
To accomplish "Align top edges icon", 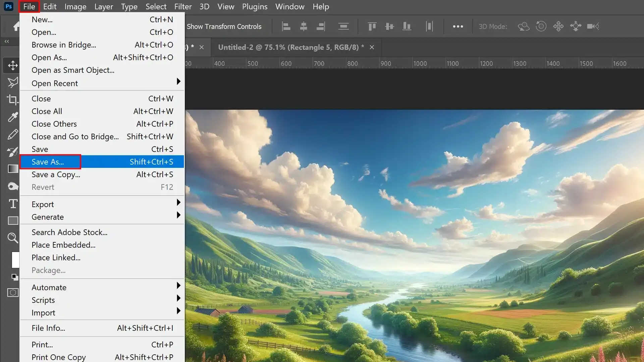I will (x=372, y=26).
